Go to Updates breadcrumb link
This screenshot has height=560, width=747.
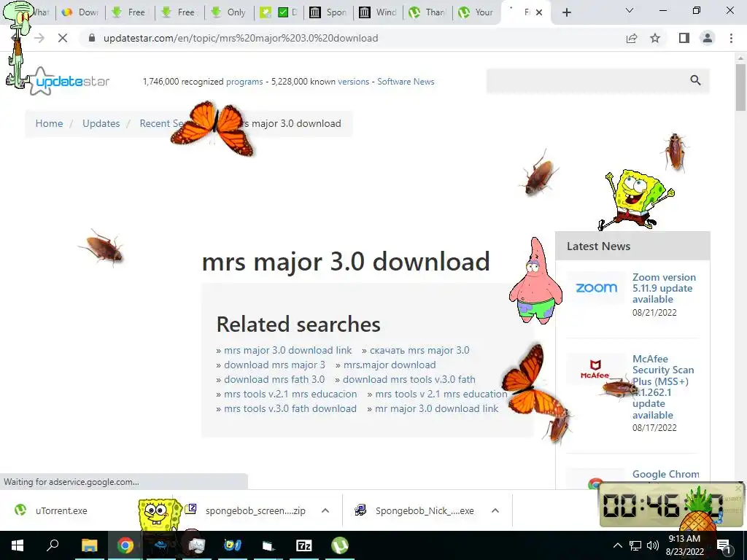tap(101, 123)
